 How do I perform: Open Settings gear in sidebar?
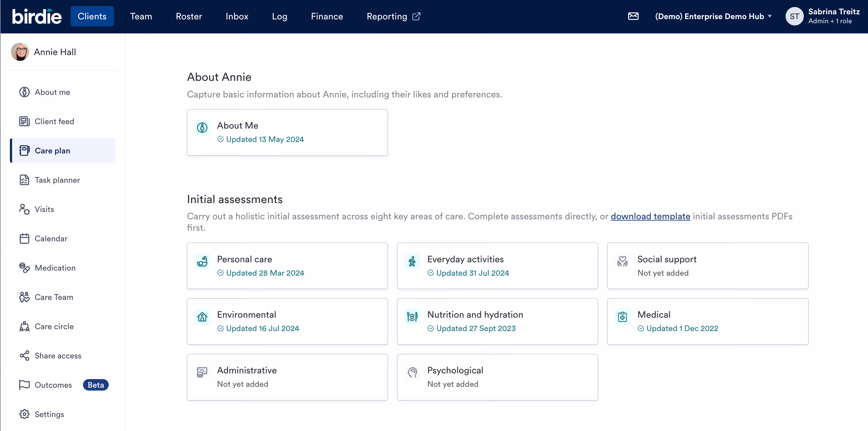[x=24, y=414]
